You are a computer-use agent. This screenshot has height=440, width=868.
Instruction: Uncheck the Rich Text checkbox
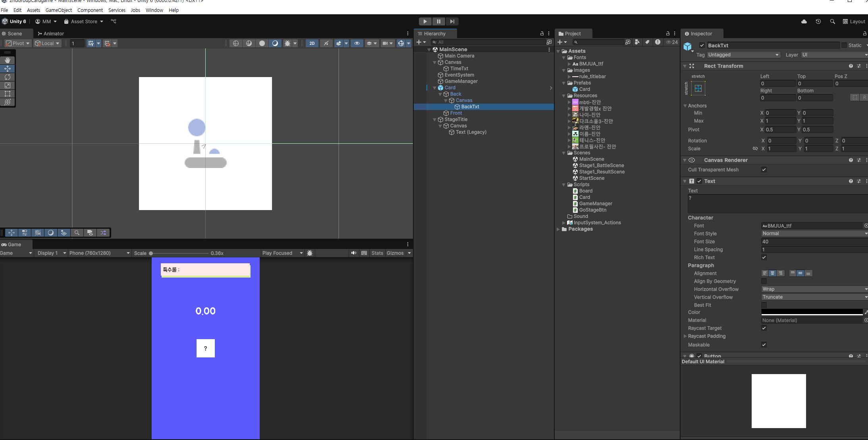(764, 257)
